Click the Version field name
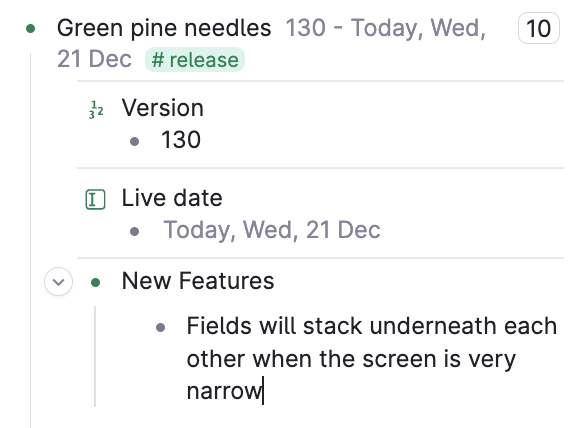 (163, 108)
